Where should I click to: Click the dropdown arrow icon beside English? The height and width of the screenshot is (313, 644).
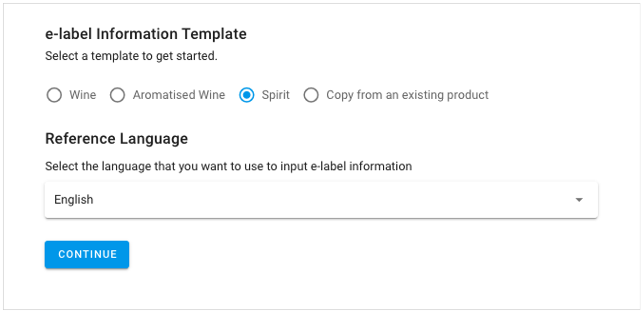pyautogui.click(x=579, y=200)
